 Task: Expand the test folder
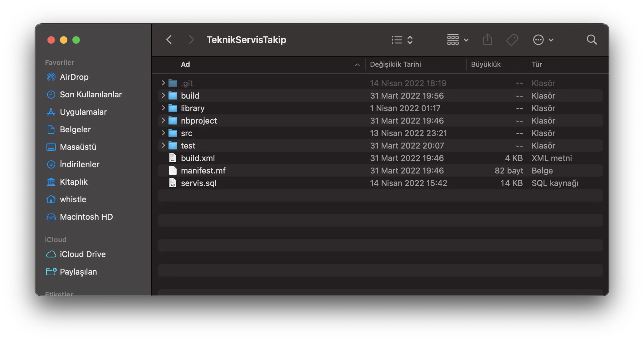163,145
